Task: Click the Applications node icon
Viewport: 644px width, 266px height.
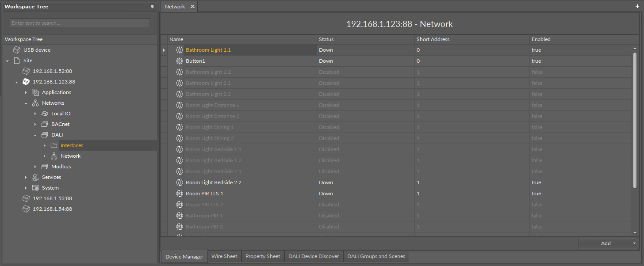Action: [35, 92]
